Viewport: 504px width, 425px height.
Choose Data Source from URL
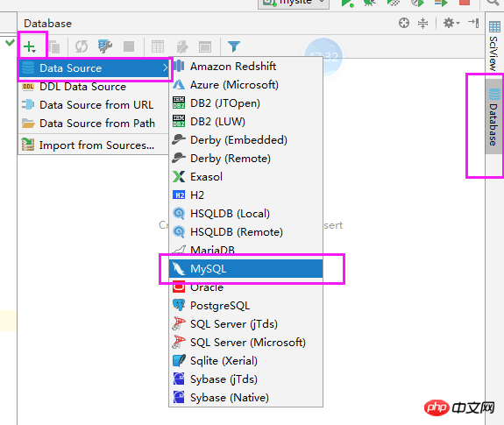click(94, 105)
